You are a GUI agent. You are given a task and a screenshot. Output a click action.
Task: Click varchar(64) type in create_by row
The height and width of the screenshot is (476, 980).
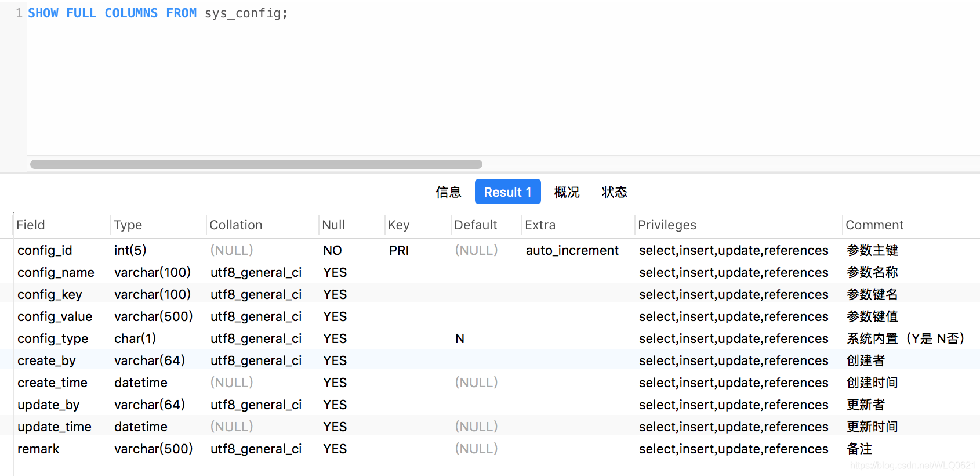(x=150, y=360)
